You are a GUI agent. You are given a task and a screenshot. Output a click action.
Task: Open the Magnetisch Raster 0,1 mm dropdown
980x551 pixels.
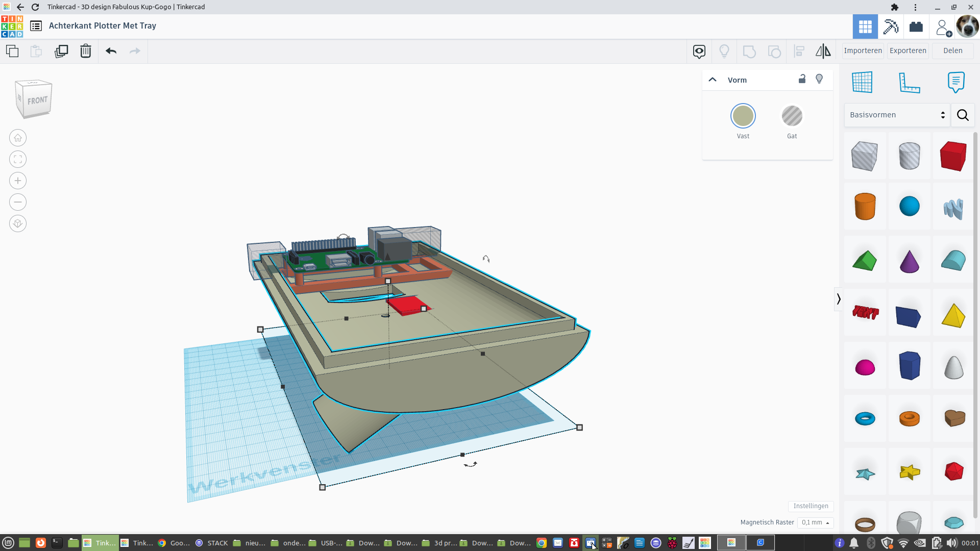[815, 522]
